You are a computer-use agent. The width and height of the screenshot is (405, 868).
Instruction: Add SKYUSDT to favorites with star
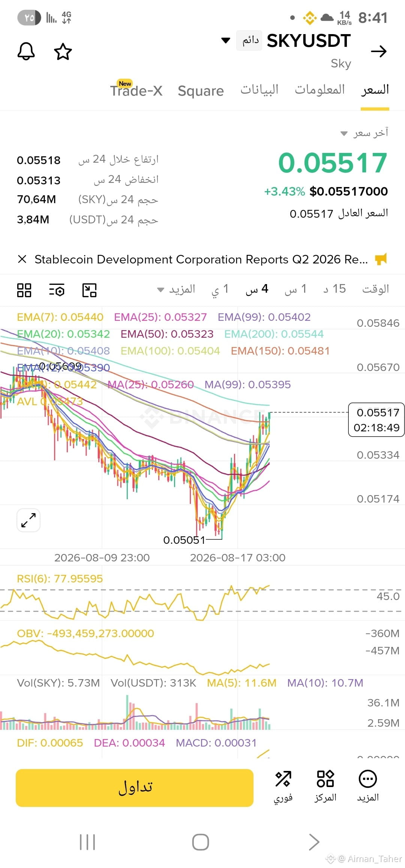pyautogui.click(x=63, y=51)
